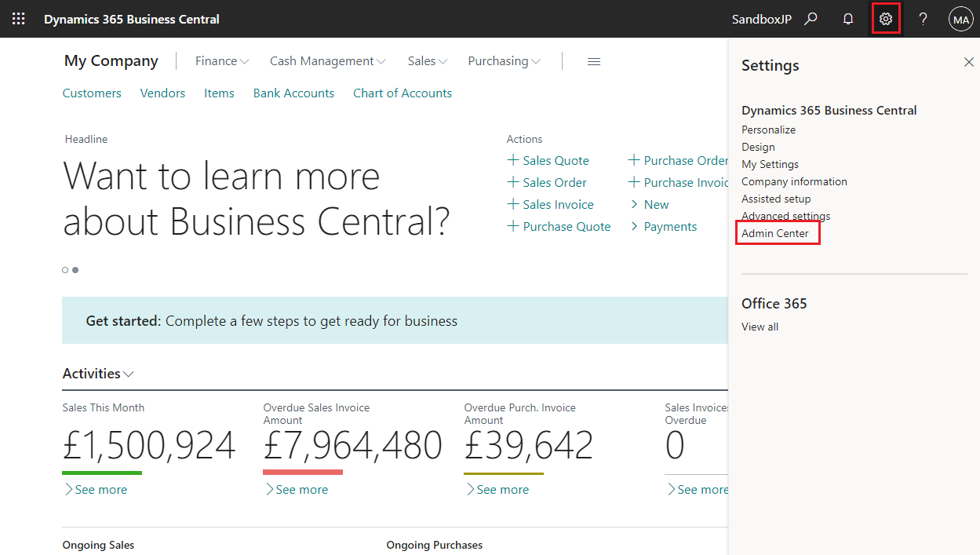The image size is (980, 555).
Task: Open the Office 365 app launcher waffle icon
Action: [x=18, y=18]
